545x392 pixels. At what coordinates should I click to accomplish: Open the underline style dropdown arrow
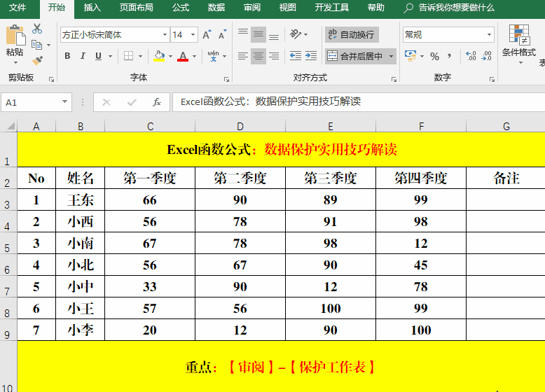coord(110,56)
